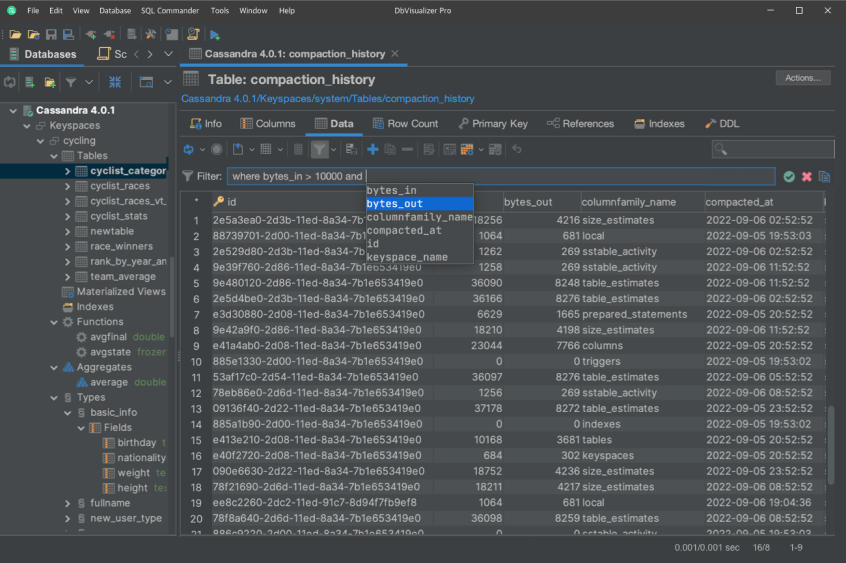846x563 pixels.
Task: Open the dropdown arrow beside tree filter funnel
Action: (x=88, y=82)
